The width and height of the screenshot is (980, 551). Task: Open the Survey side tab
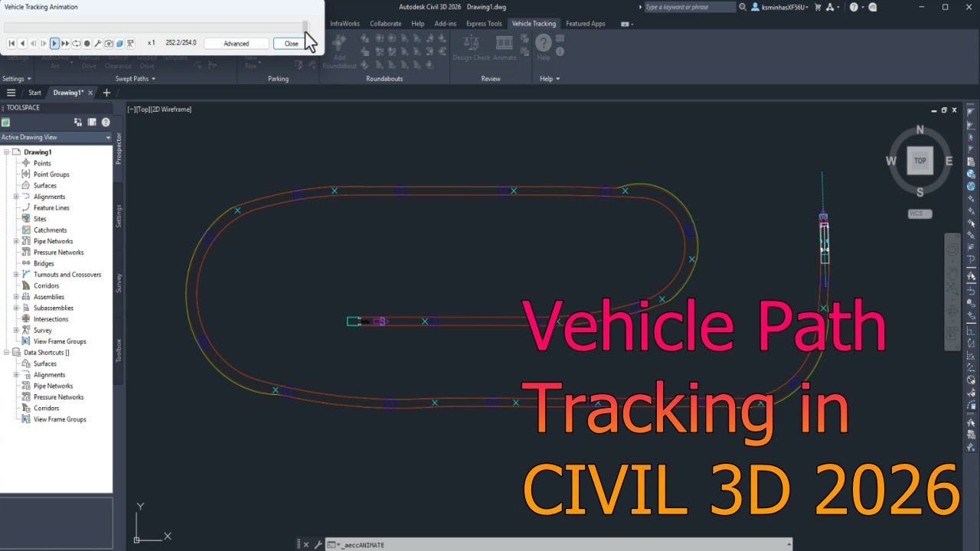119,283
